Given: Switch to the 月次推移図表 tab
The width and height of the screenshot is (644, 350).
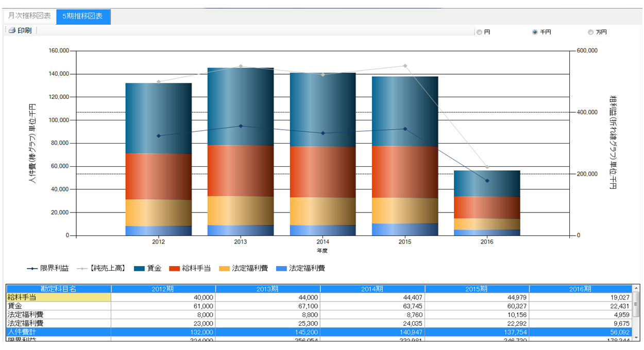Looking at the screenshot, I should 29,16.
